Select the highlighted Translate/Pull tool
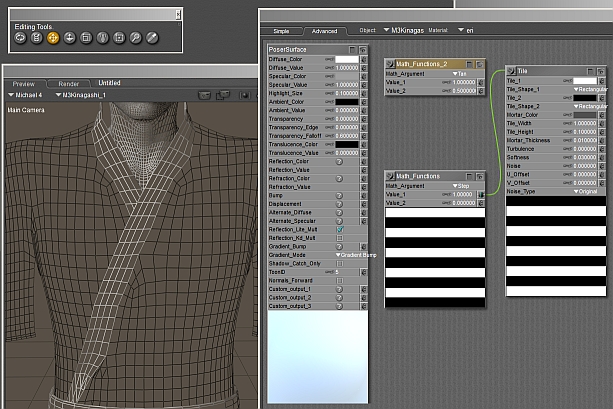 pos(53,38)
